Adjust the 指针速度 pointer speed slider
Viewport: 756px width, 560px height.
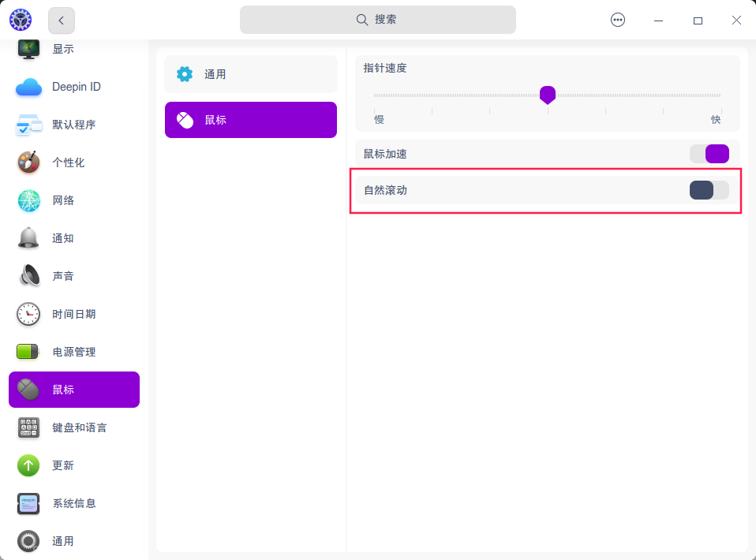tap(548, 95)
